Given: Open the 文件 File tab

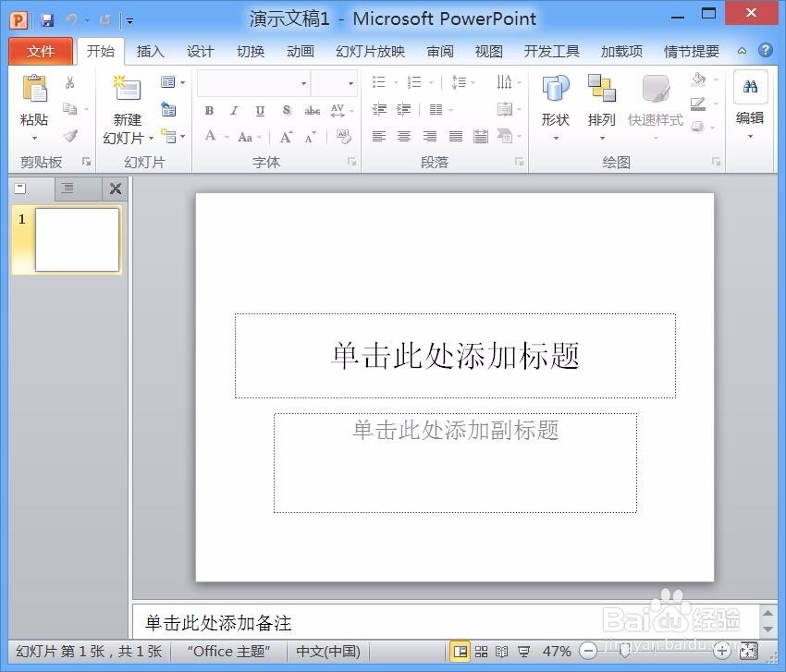Looking at the screenshot, I should (41, 51).
